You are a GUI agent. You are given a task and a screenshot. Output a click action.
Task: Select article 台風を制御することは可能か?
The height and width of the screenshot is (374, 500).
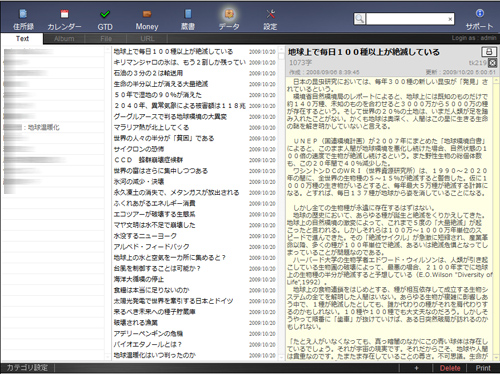195,268
